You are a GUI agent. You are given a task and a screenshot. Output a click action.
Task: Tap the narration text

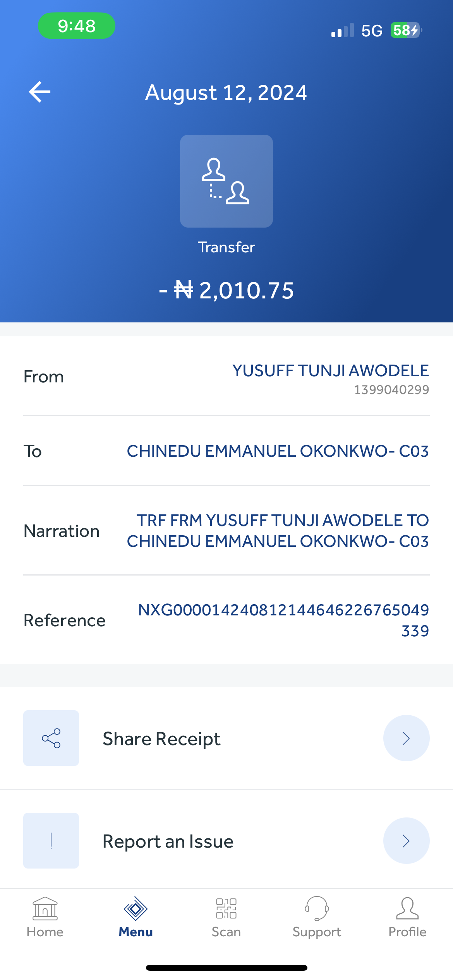(278, 531)
